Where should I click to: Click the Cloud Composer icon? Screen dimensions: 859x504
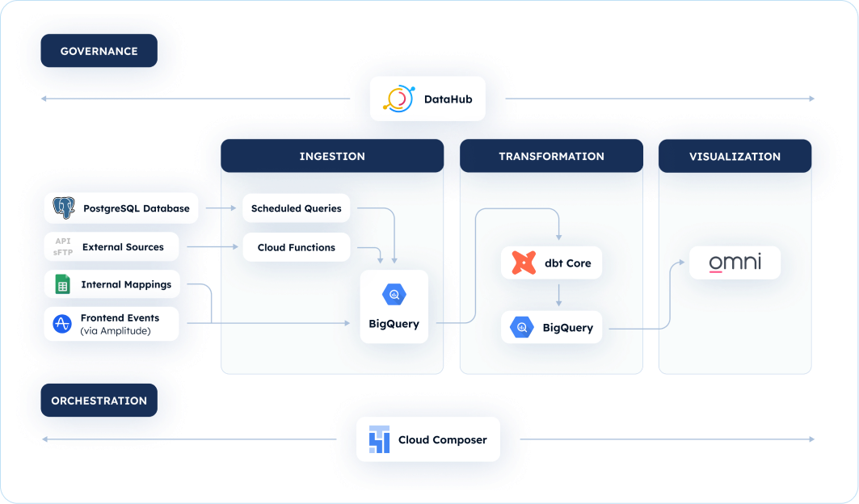379,439
